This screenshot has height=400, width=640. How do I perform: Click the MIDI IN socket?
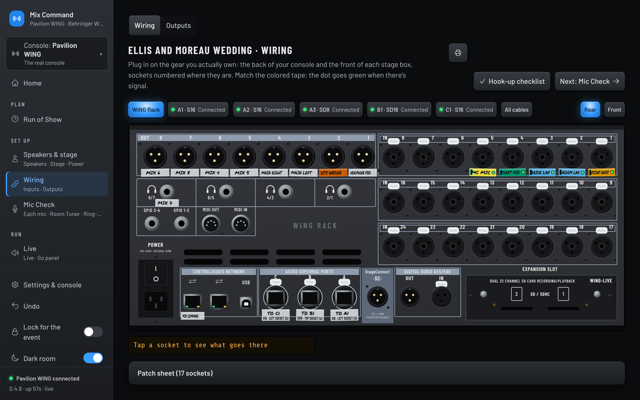240,224
